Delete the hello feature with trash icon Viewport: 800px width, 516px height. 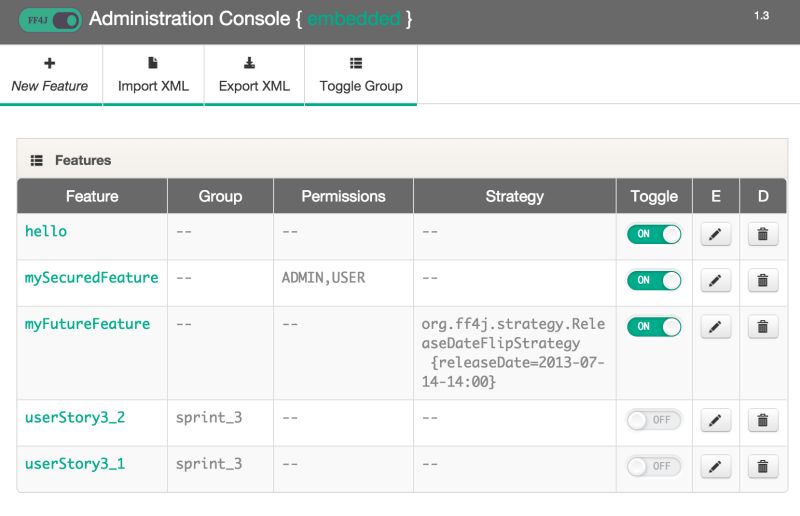[763, 234]
